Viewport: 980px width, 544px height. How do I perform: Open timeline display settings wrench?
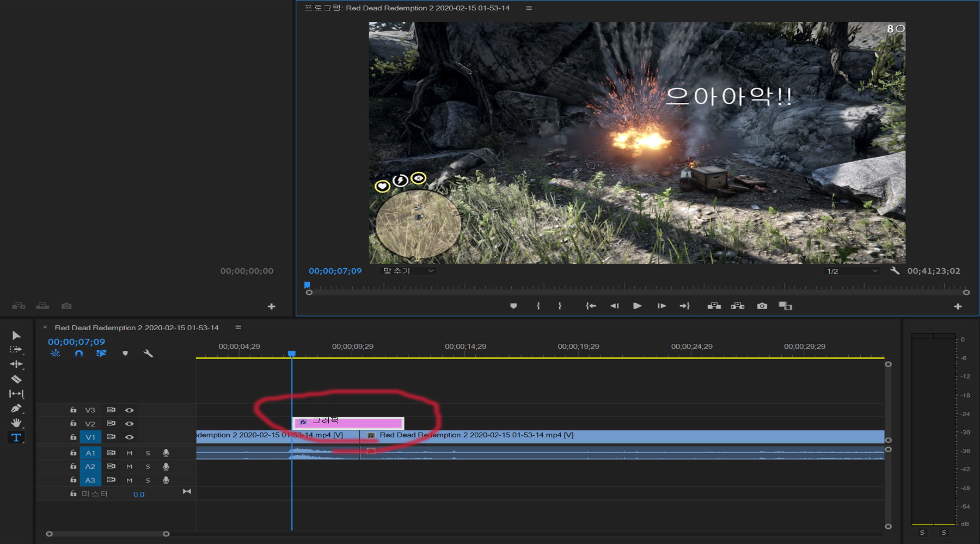pyautogui.click(x=148, y=353)
